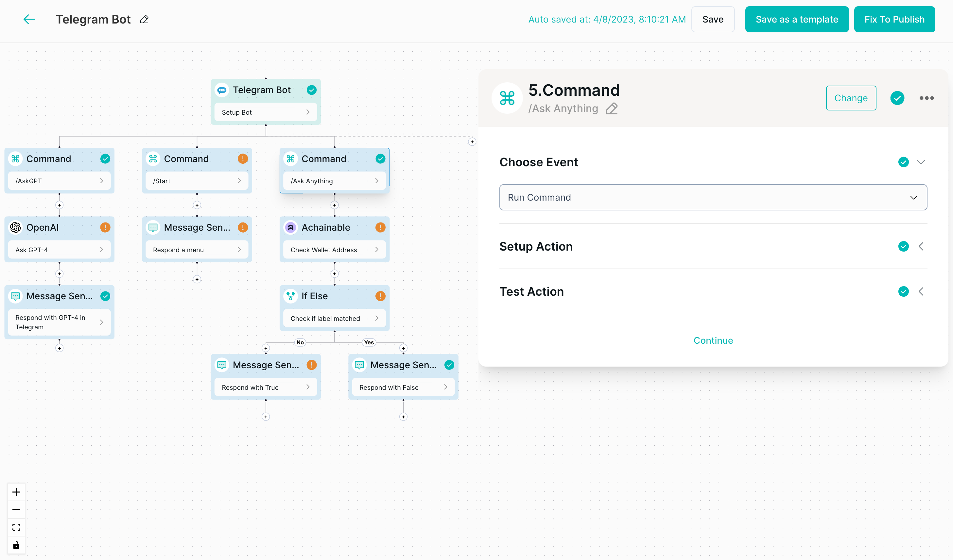Click the back arrow icon
This screenshot has height=560, width=953.
click(x=29, y=19)
